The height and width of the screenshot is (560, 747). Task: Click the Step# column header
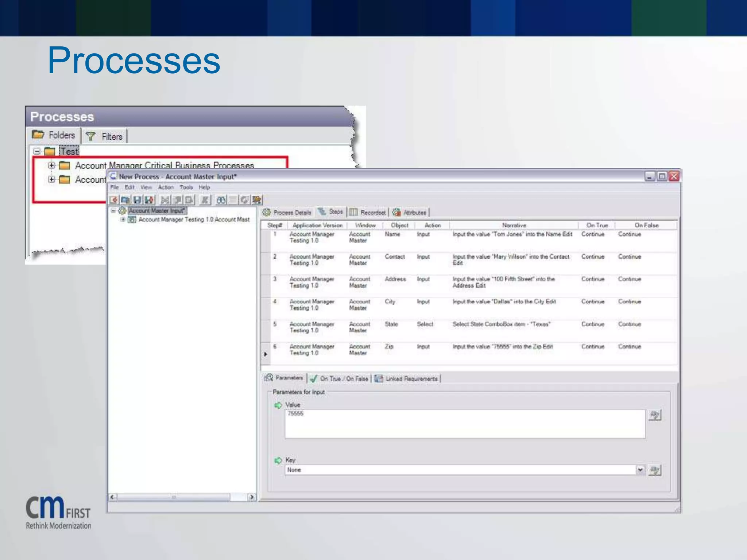pyautogui.click(x=275, y=225)
